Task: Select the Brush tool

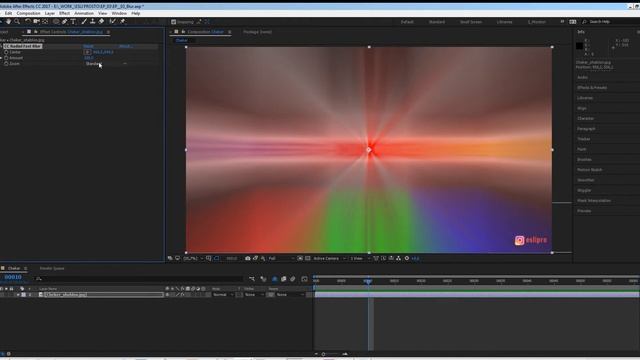Action: (x=84, y=21)
